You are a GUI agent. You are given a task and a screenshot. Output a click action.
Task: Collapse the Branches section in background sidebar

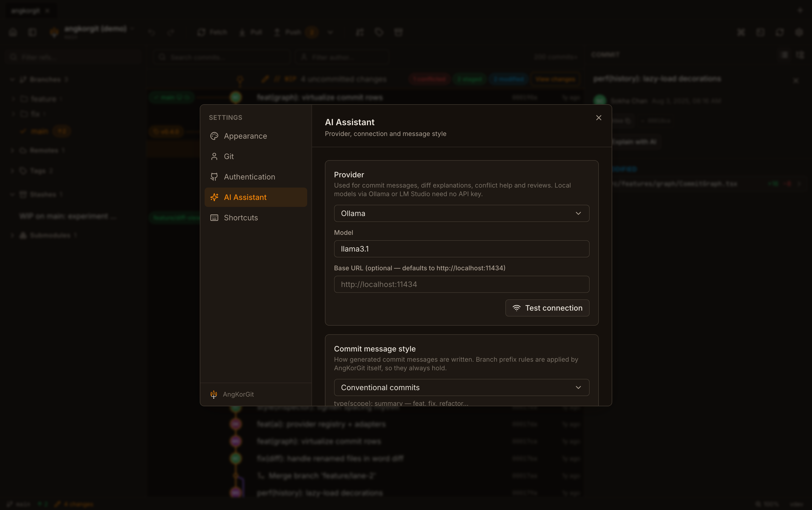(12, 79)
